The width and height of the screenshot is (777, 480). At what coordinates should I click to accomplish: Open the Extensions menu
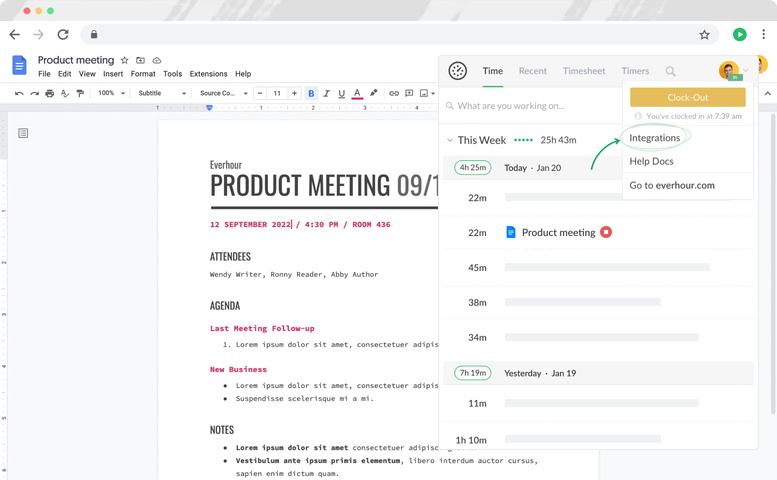tap(209, 74)
